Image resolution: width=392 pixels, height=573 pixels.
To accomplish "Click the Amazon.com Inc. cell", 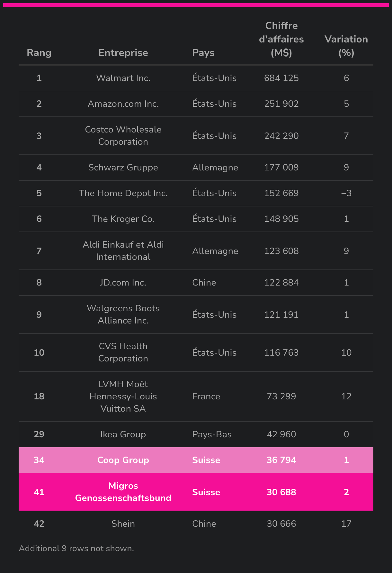I will pyautogui.click(x=123, y=104).
